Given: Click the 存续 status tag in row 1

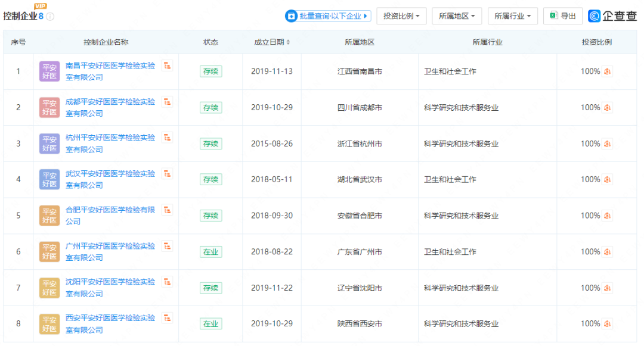Looking at the screenshot, I should 210,71.
